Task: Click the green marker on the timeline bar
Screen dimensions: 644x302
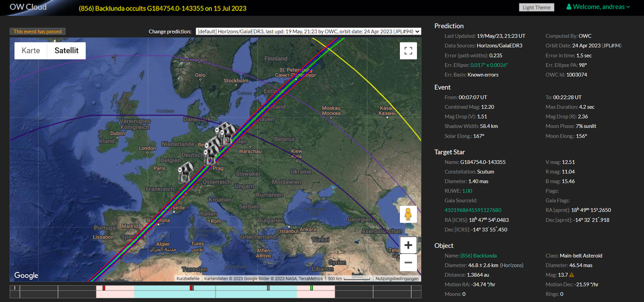Action: click(x=311, y=288)
